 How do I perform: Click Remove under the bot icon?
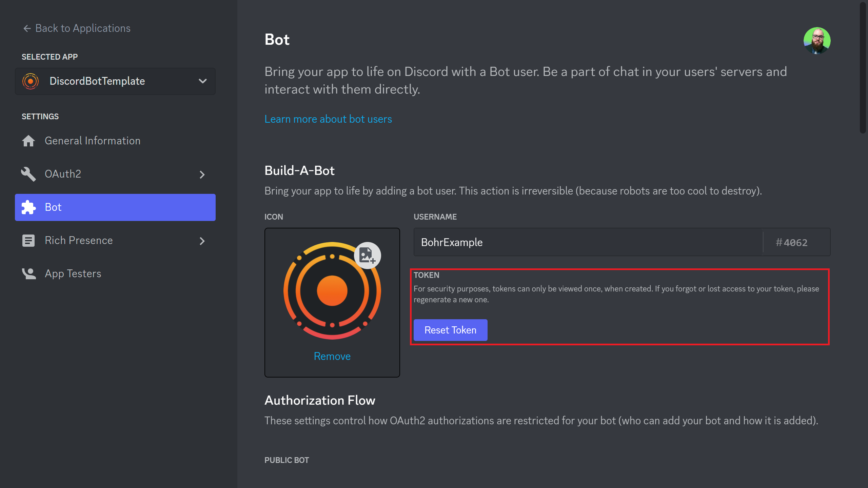[332, 356]
